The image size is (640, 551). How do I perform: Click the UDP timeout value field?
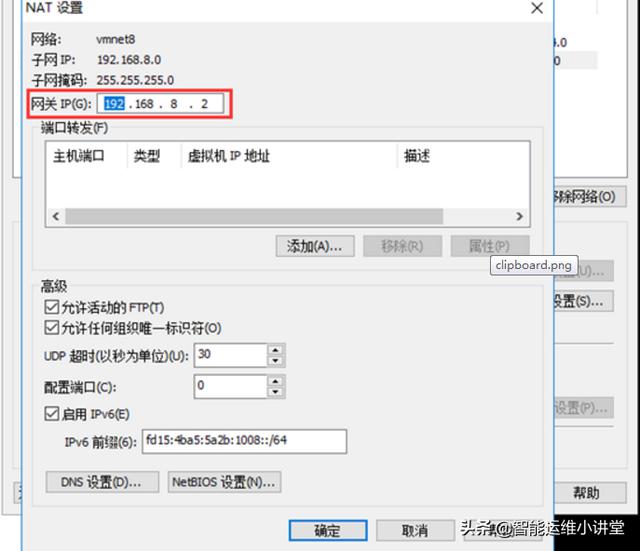[231, 355]
